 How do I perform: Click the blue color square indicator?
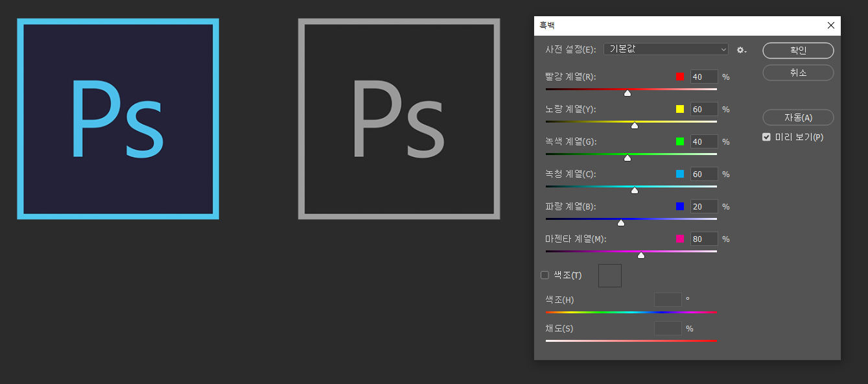pos(680,206)
